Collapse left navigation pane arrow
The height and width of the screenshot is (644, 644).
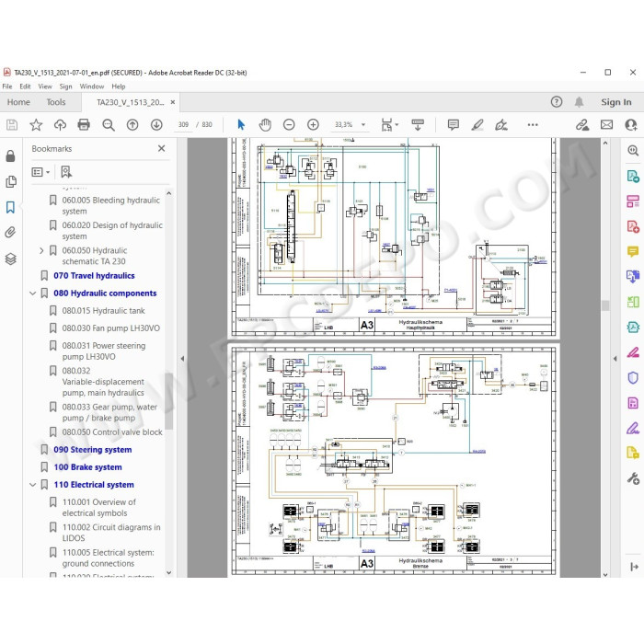pos(182,359)
